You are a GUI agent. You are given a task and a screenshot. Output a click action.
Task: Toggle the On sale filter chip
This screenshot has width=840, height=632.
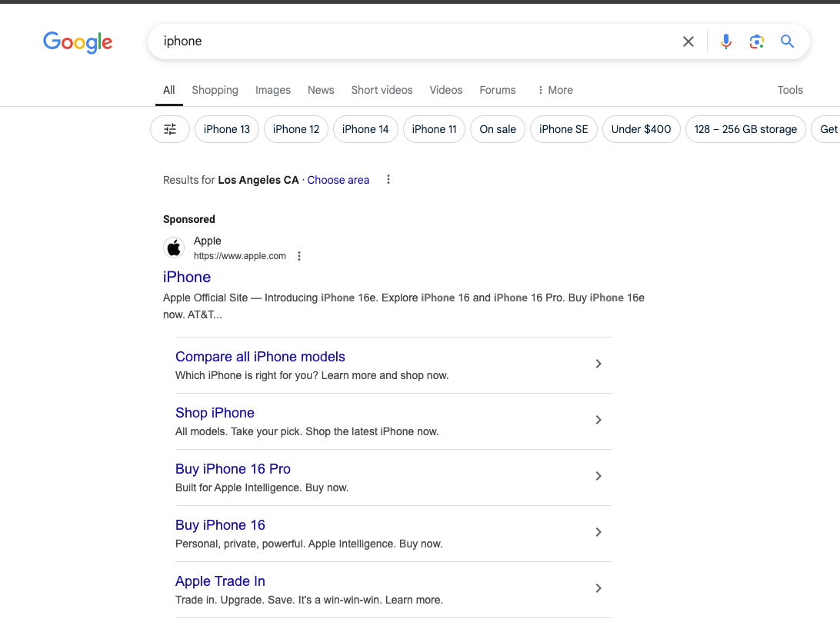pyautogui.click(x=498, y=129)
